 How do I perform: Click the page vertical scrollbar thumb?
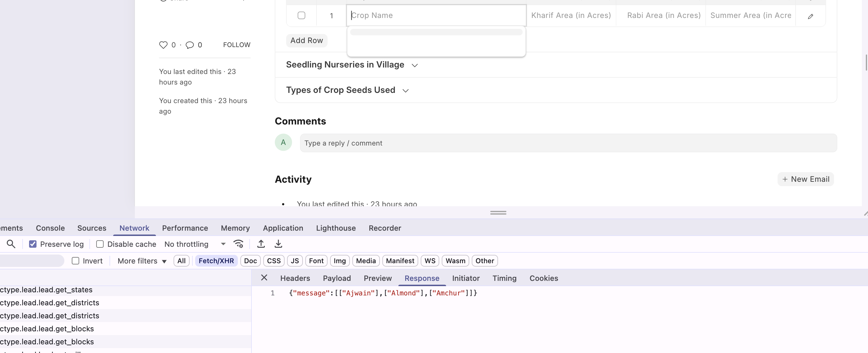(x=866, y=62)
